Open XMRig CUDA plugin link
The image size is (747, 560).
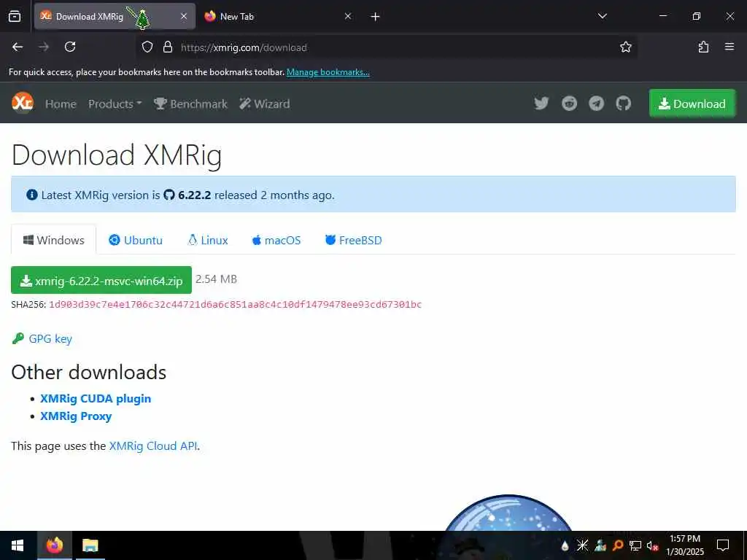96,399
